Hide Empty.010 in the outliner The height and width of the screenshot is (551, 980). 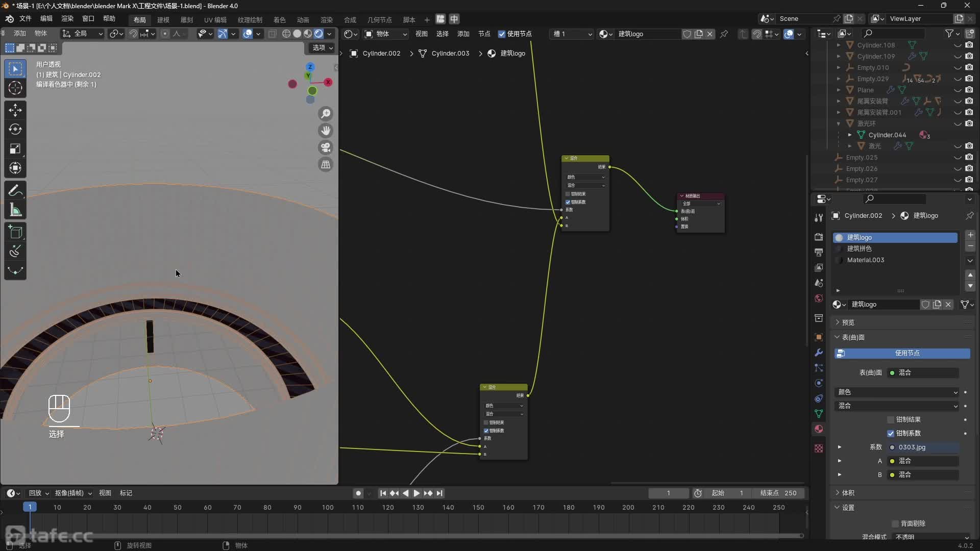coord(958,68)
